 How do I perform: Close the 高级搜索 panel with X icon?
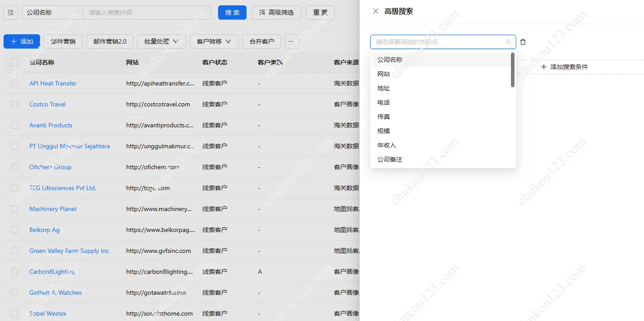[376, 11]
